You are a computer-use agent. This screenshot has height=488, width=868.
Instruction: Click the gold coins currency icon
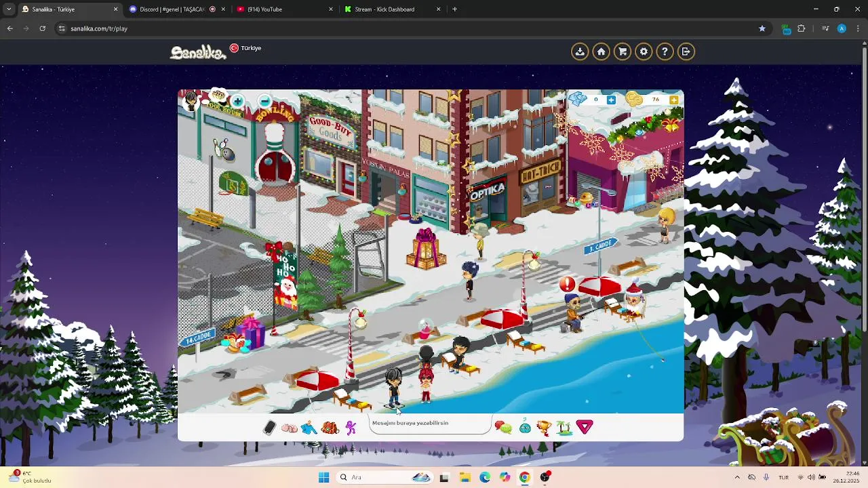coord(634,99)
